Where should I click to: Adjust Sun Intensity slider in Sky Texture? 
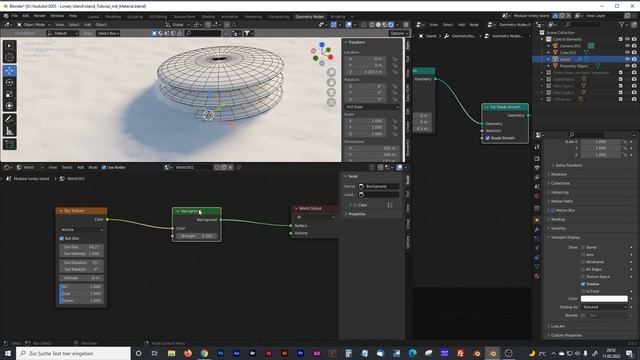[x=81, y=253]
